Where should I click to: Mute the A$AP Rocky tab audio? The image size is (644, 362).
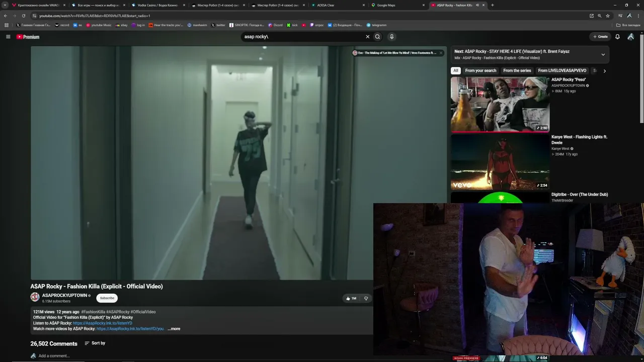(x=477, y=5)
